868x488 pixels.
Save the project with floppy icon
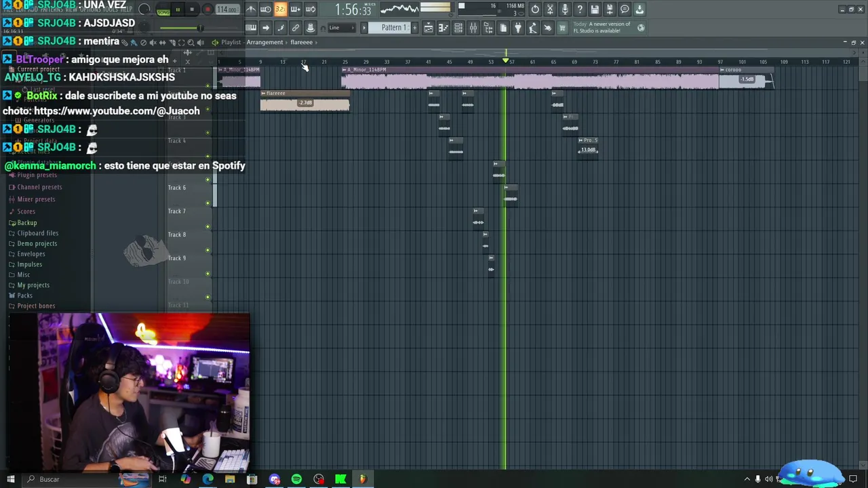tap(595, 9)
